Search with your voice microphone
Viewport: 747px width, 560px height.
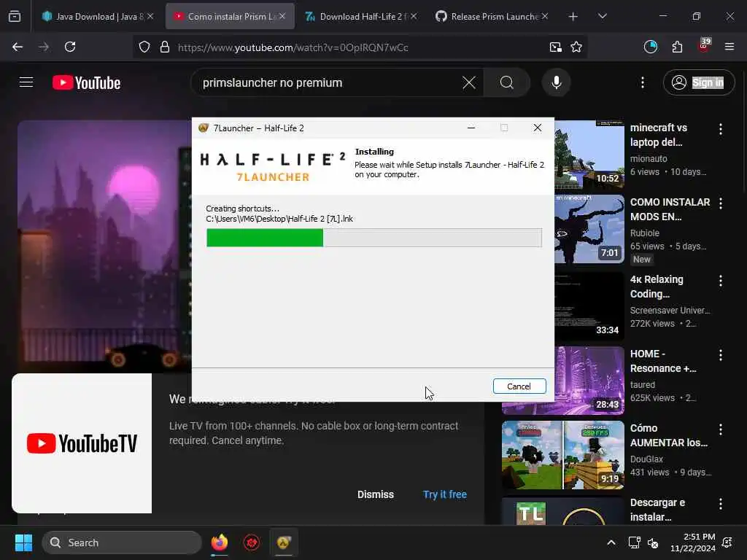point(557,83)
